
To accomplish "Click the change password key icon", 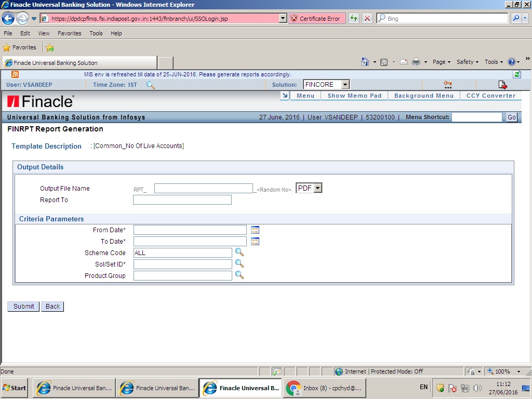I will [448, 84].
